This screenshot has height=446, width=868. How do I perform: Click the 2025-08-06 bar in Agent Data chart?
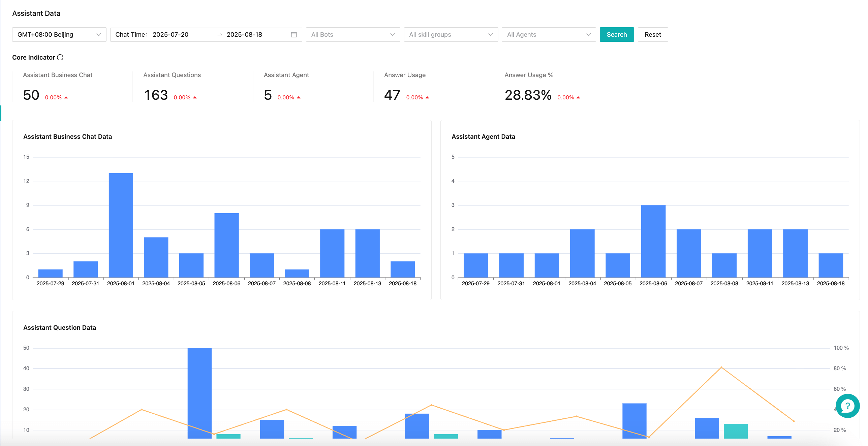(x=653, y=242)
